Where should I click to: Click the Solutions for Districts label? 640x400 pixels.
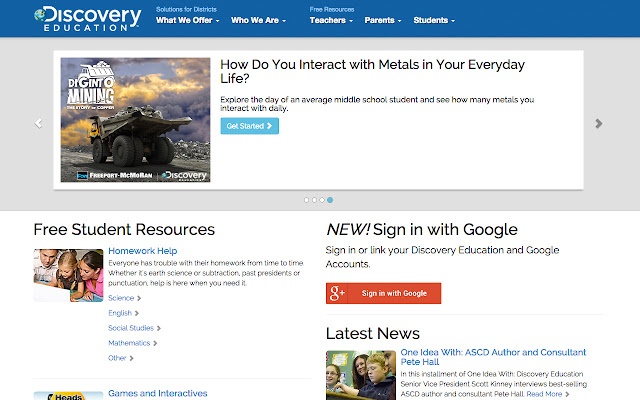click(186, 9)
